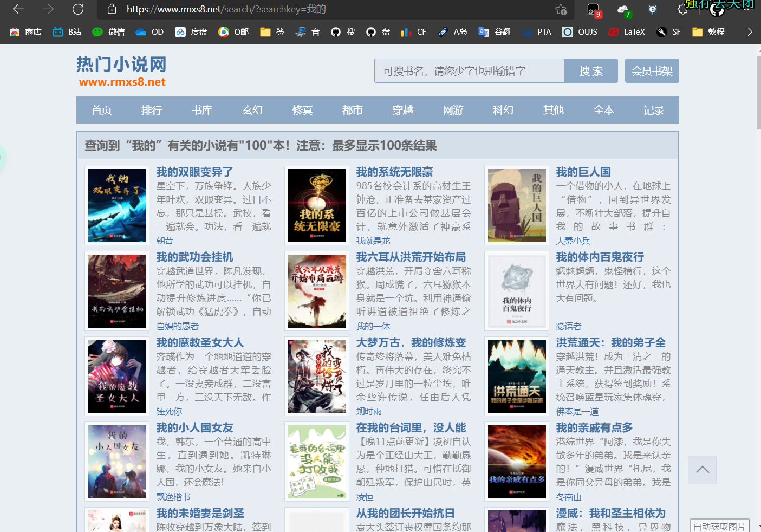Open the CF bookmark
The height and width of the screenshot is (532, 761).
click(x=413, y=31)
